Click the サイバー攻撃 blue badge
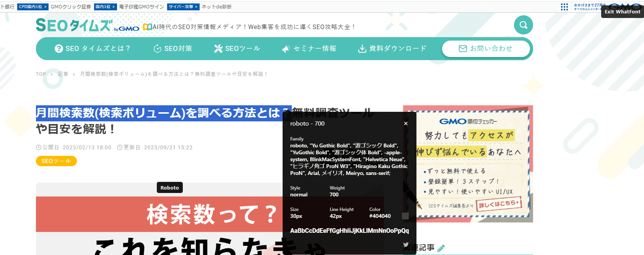644x255 pixels. [x=183, y=7]
